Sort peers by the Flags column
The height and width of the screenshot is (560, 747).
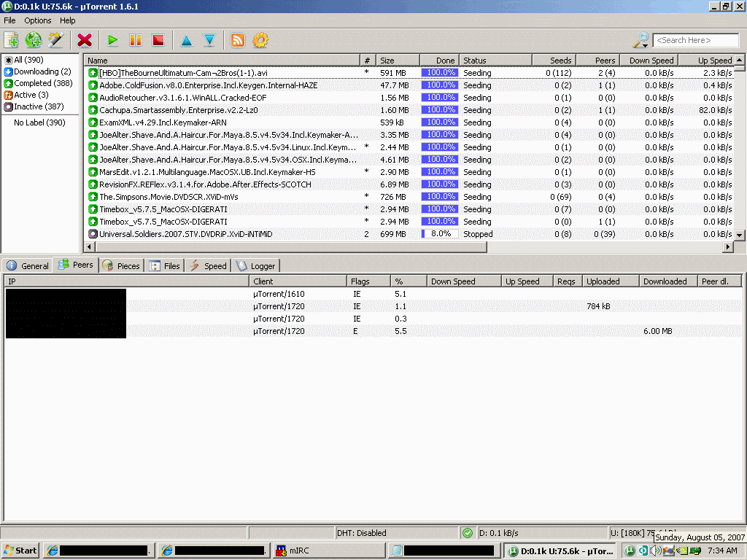368,281
